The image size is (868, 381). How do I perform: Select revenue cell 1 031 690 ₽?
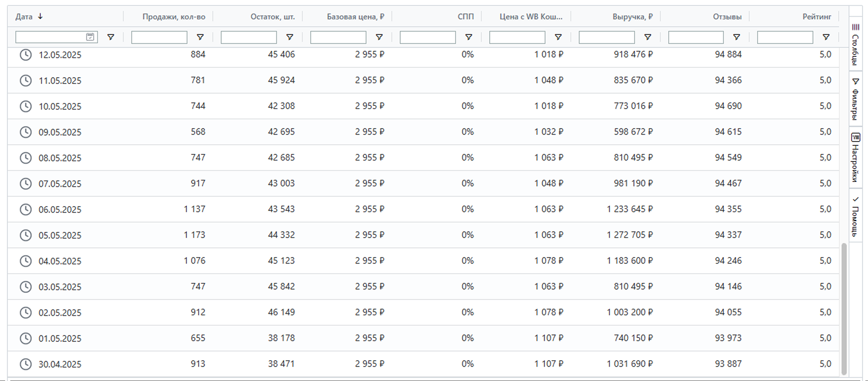click(x=629, y=364)
